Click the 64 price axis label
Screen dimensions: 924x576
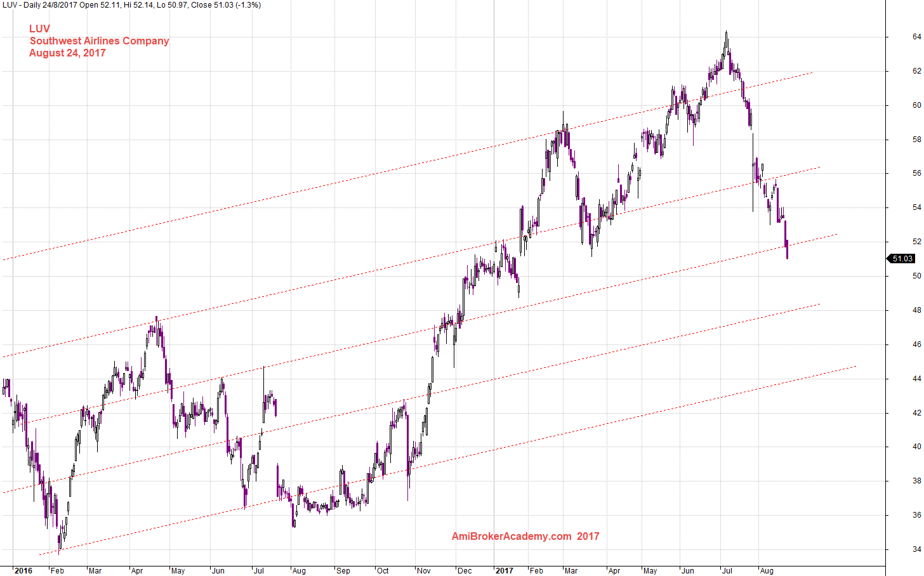[x=916, y=37]
